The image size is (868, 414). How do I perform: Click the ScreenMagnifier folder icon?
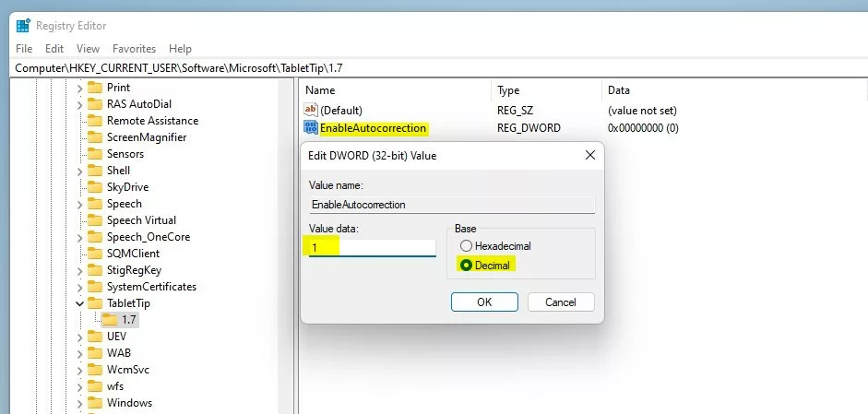point(95,137)
